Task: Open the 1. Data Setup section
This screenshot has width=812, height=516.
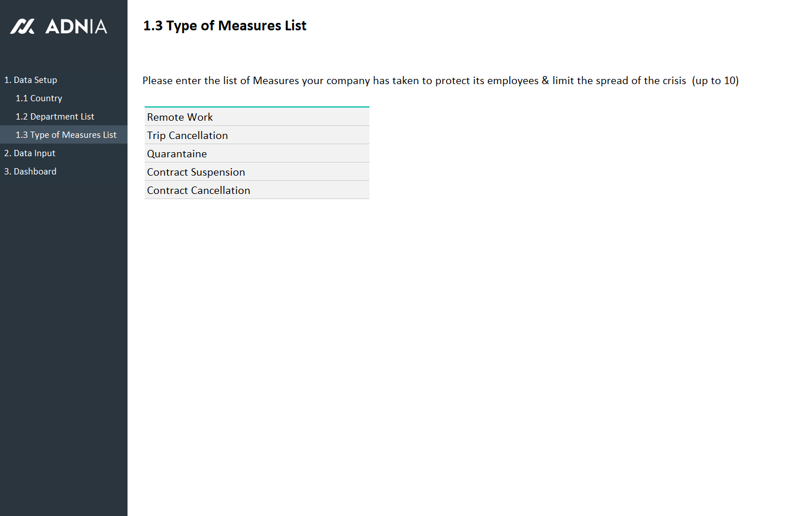Action: [x=31, y=80]
